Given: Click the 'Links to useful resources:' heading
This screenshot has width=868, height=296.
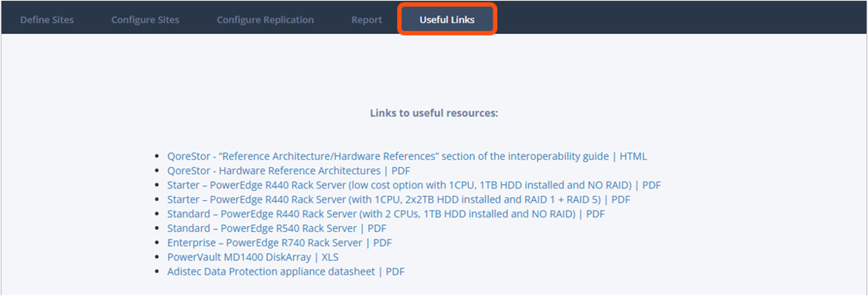Looking at the screenshot, I should (434, 113).
